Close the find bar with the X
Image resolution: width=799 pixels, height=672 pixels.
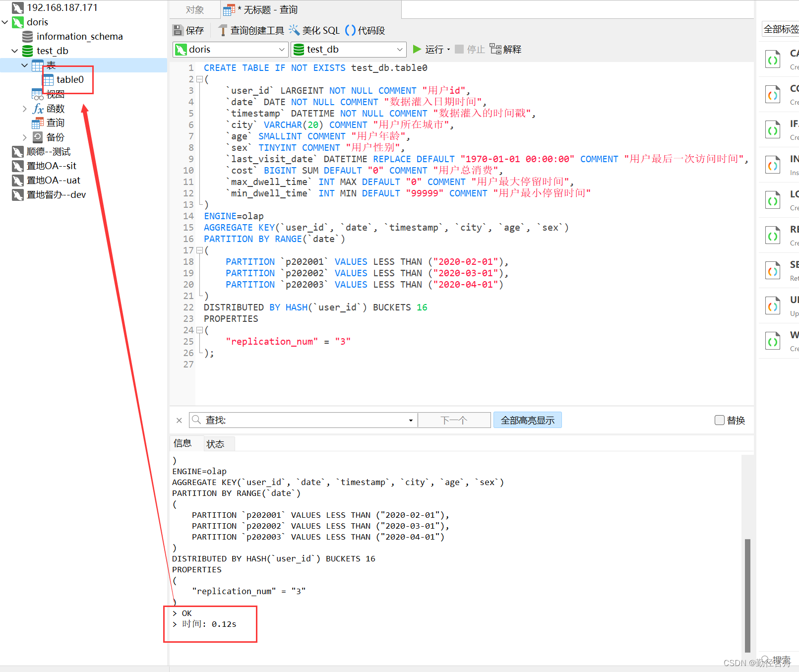(179, 420)
